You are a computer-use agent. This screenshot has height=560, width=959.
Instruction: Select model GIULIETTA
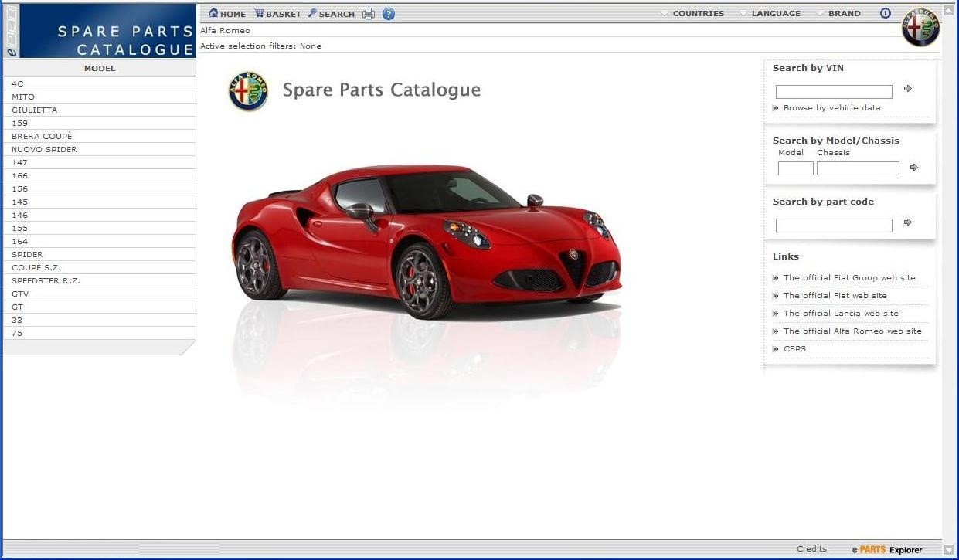coord(99,110)
